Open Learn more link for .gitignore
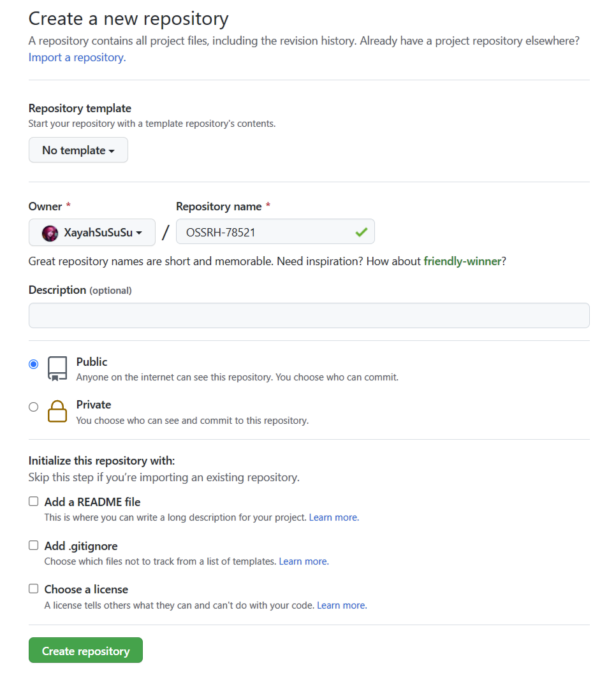Image resolution: width=616 pixels, height=694 pixels. coord(303,561)
